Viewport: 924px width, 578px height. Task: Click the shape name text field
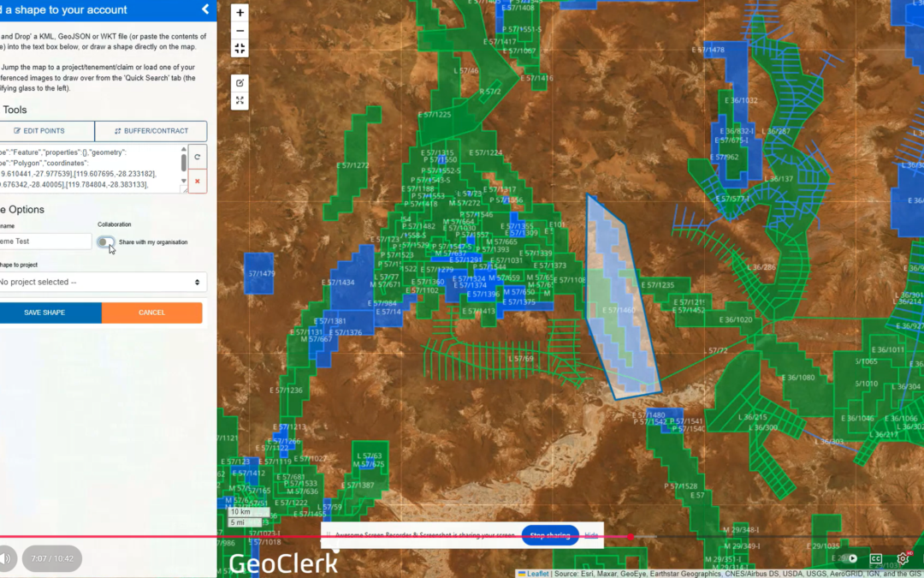tap(43, 241)
